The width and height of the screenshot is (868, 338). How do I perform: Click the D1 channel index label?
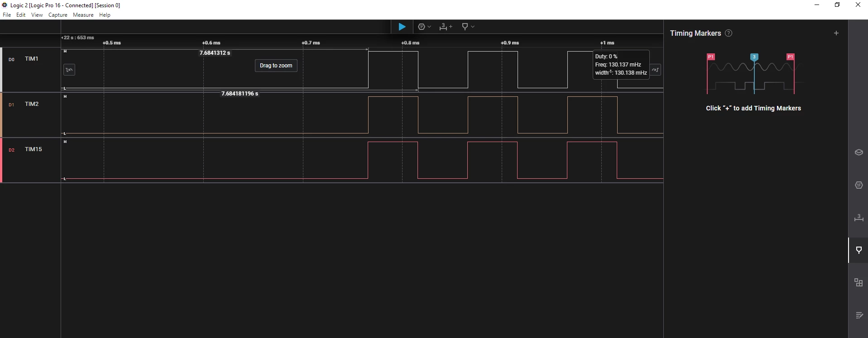(x=12, y=105)
